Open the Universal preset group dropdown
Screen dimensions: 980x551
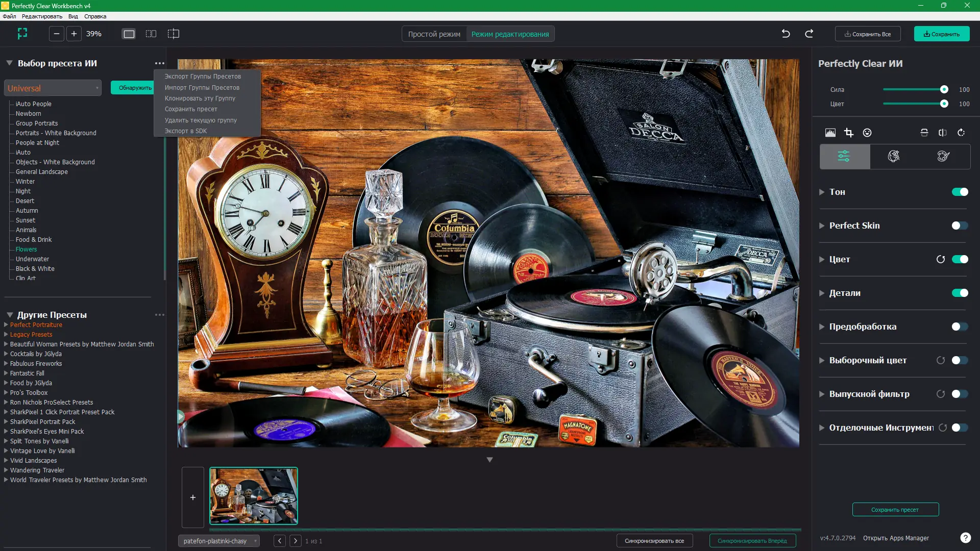point(53,88)
